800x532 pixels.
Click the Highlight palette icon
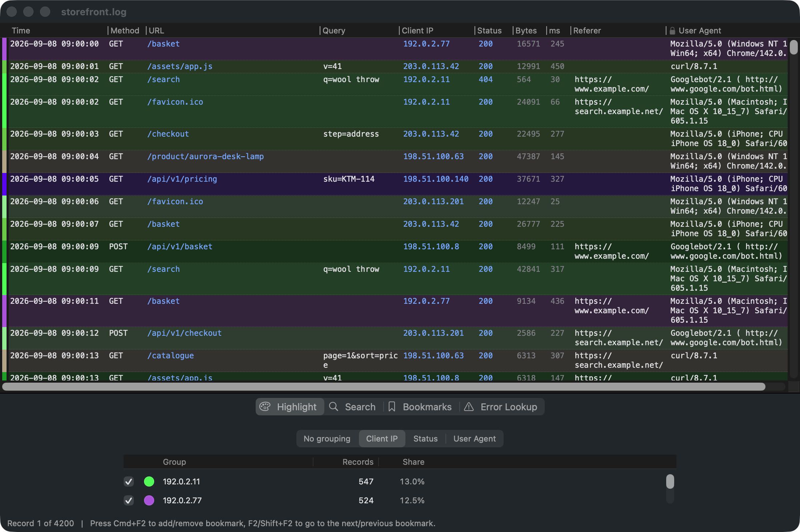(265, 407)
